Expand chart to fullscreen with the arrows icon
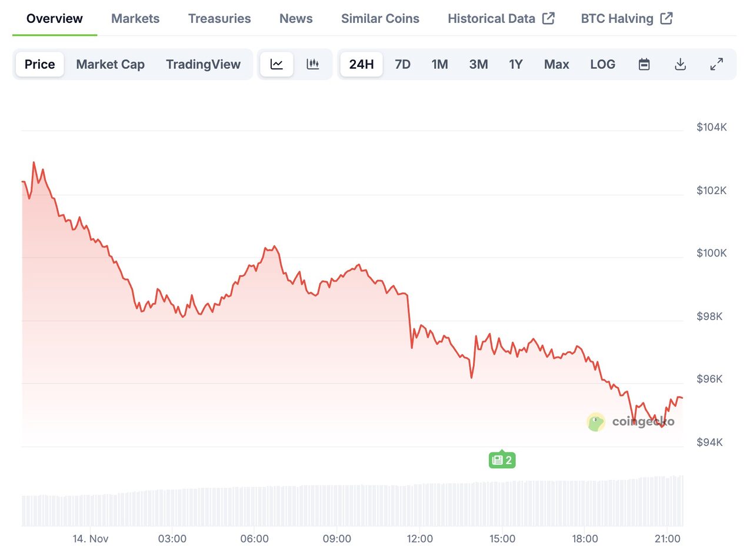This screenshot has width=753, height=560. coord(717,64)
